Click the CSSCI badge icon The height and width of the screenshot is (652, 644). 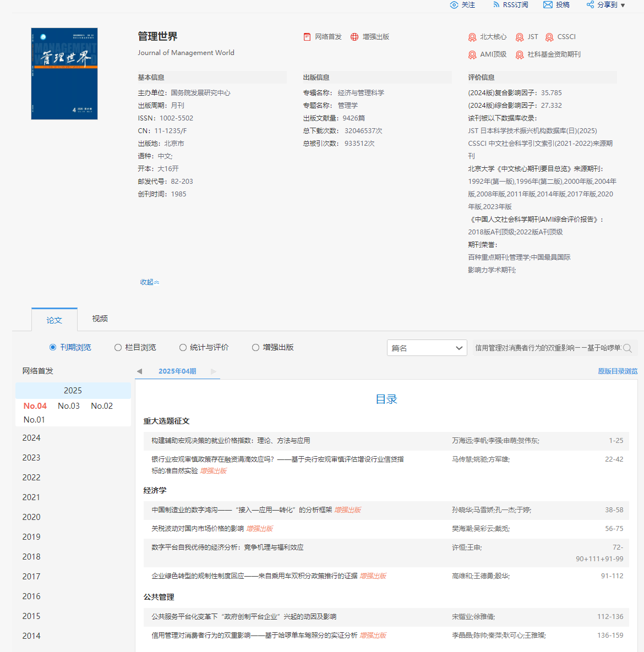coord(549,37)
